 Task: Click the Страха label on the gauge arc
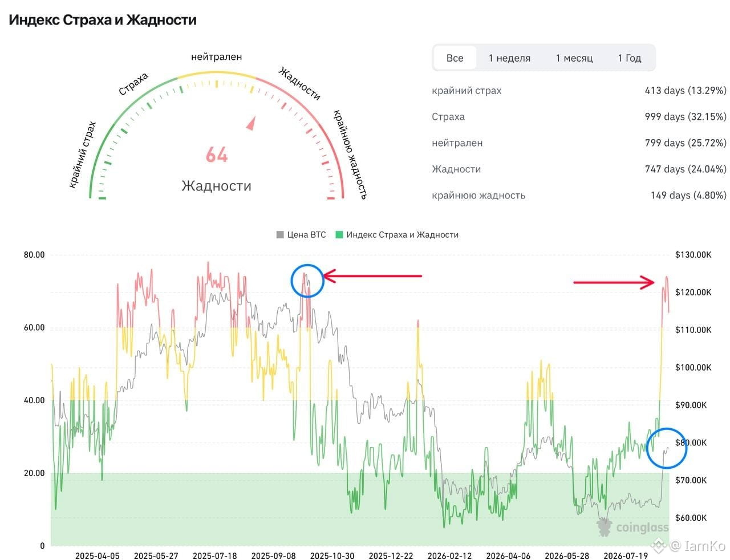(133, 84)
